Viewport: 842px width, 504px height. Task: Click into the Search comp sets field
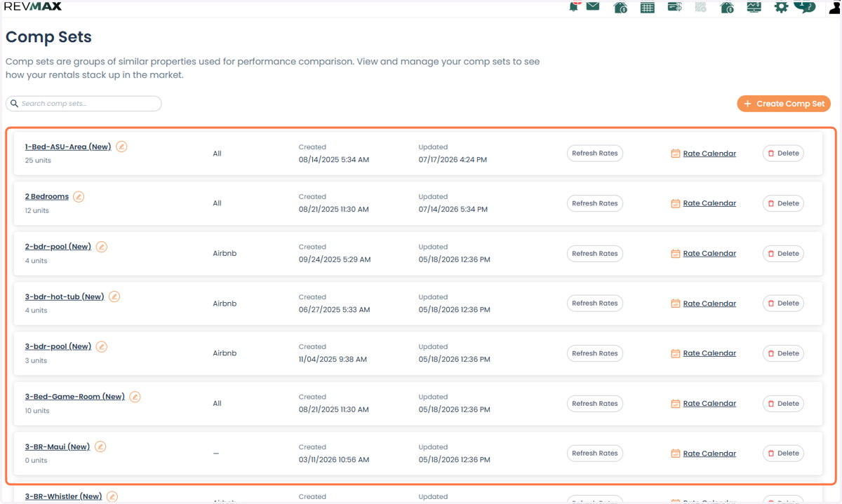coord(83,104)
